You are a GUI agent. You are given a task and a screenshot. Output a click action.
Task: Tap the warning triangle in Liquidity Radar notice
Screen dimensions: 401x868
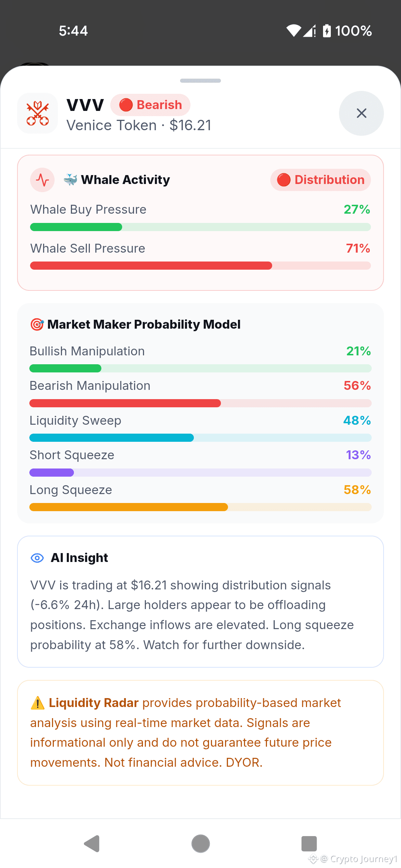point(38,703)
